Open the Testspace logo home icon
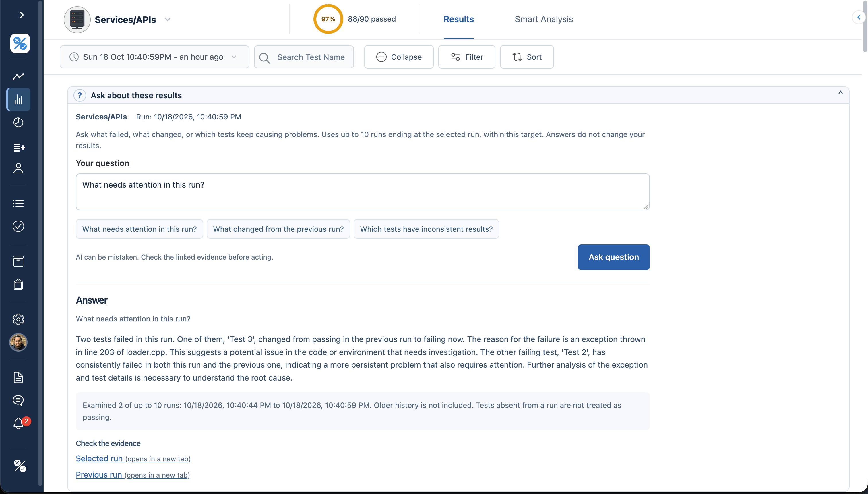This screenshot has width=868, height=494. (20, 43)
